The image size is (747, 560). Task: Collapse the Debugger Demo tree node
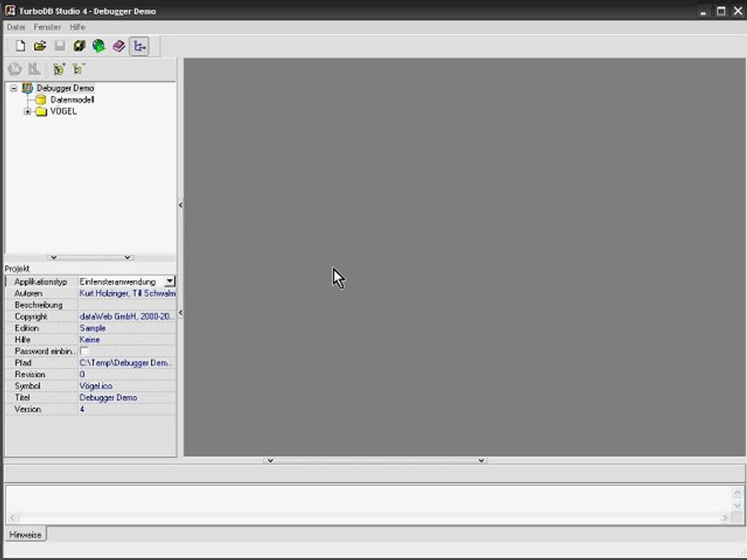pyautogui.click(x=14, y=88)
